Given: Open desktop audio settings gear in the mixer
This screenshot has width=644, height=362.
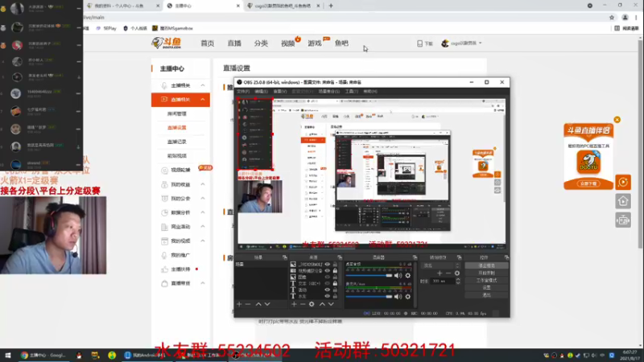Looking at the screenshot, I should (x=408, y=275).
